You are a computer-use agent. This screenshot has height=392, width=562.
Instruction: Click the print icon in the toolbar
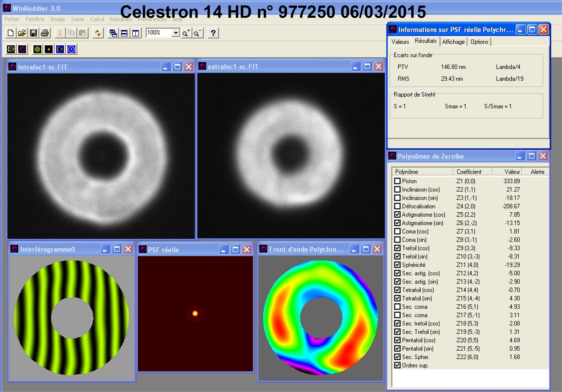tap(45, 33)
